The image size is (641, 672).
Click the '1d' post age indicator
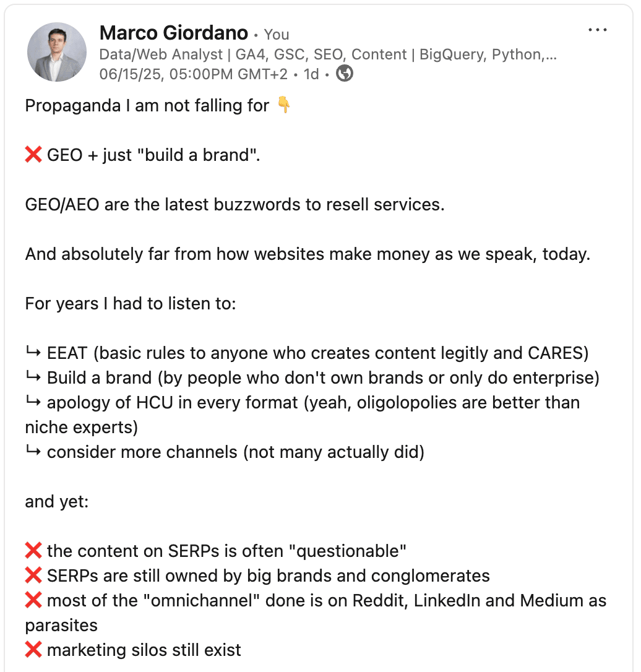click(311, 74)
